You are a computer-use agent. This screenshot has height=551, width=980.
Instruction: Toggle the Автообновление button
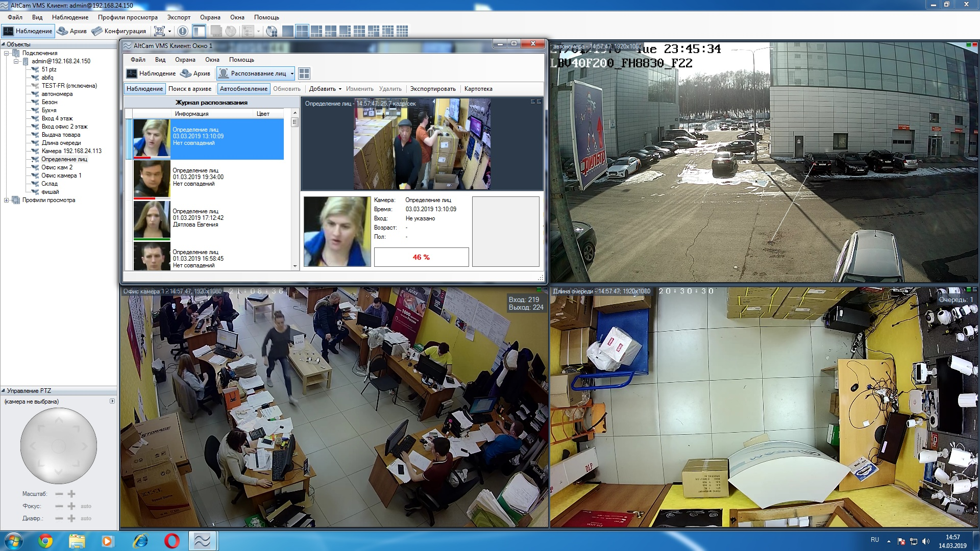(x=243, y=89)
